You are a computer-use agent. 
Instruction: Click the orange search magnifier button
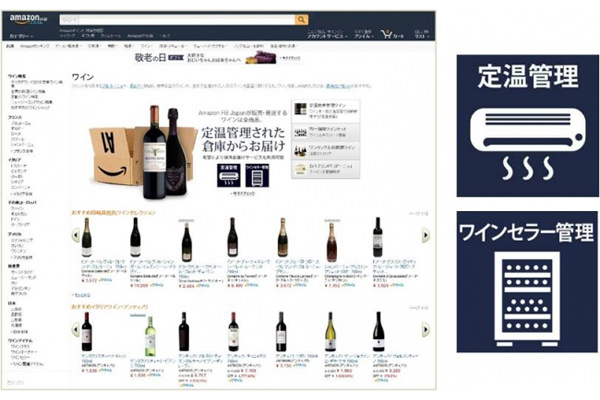(301, 20)
